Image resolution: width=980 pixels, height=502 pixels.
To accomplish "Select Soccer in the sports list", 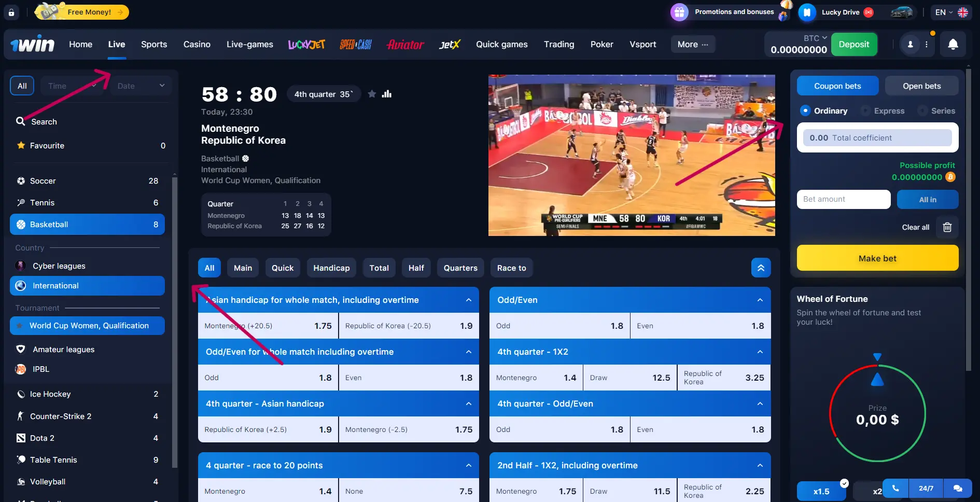I will click(x=87, y=181).
